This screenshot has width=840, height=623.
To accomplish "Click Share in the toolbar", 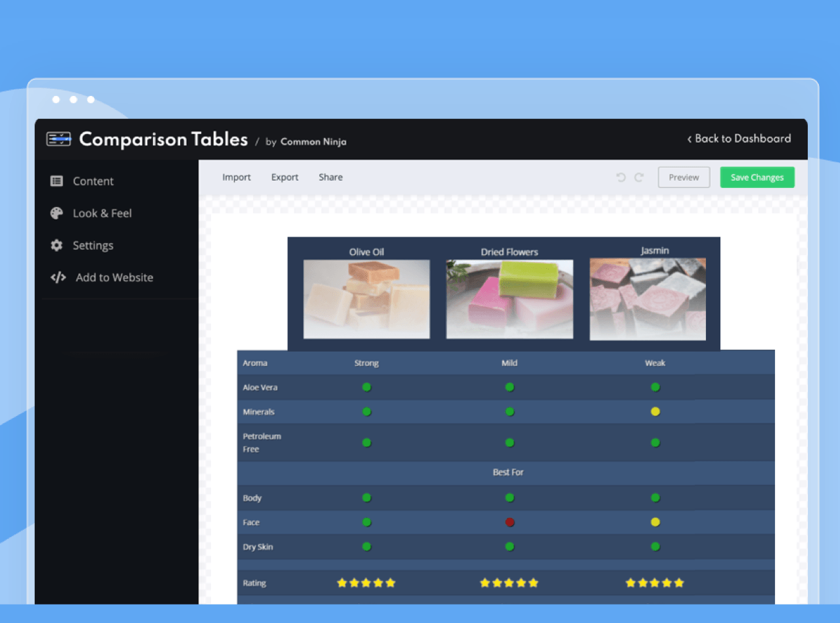I will [331, 177].
